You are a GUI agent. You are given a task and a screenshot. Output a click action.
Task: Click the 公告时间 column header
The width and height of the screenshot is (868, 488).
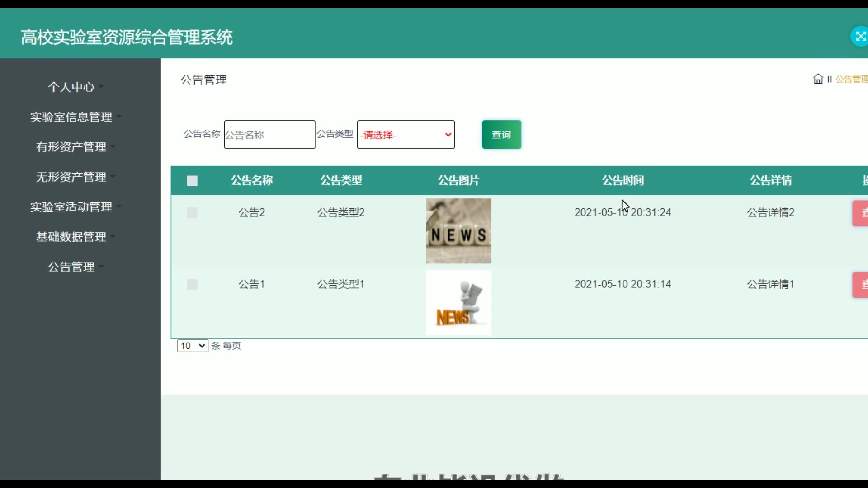tap(623, 180)
